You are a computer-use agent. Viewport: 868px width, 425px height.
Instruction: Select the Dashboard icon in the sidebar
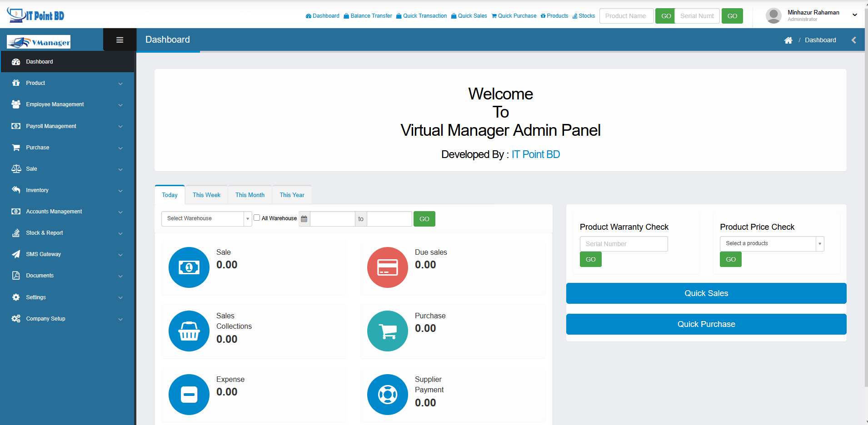pyautogui.click(x=16, y=61)
